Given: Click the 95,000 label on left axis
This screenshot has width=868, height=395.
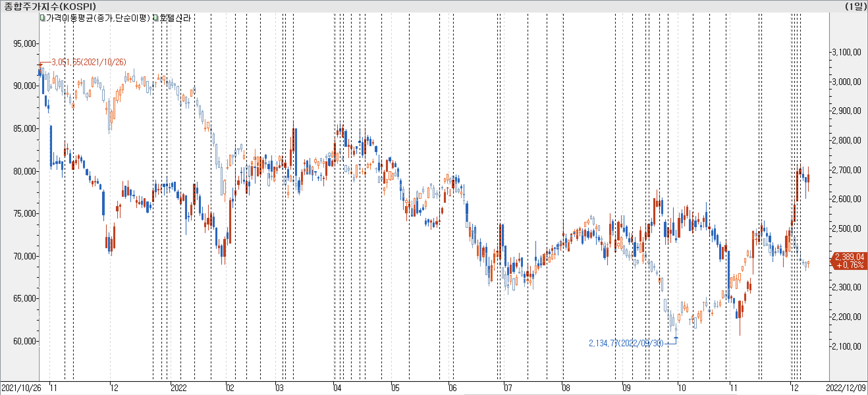Looking at the screenshot, I should coord(24,43).
